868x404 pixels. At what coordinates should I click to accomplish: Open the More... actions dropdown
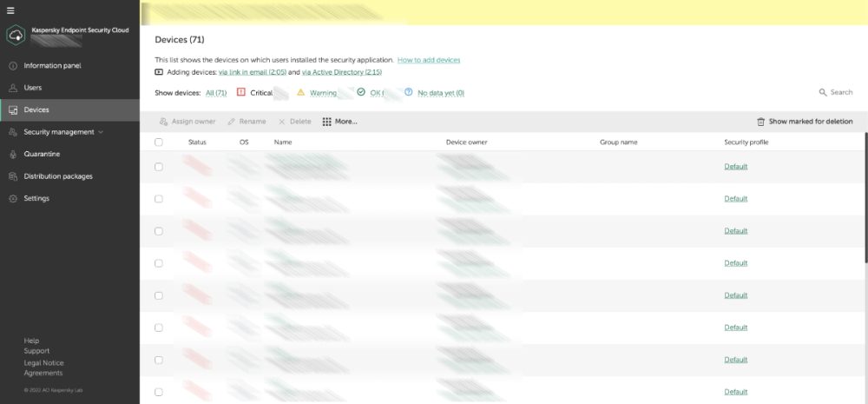point(340,122)
